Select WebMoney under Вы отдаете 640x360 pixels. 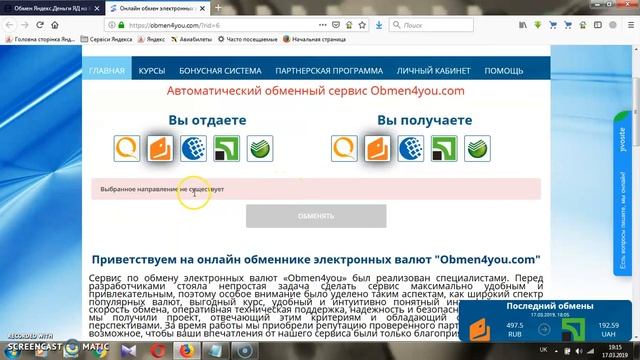pyautogui.click(x=193, y=149)
